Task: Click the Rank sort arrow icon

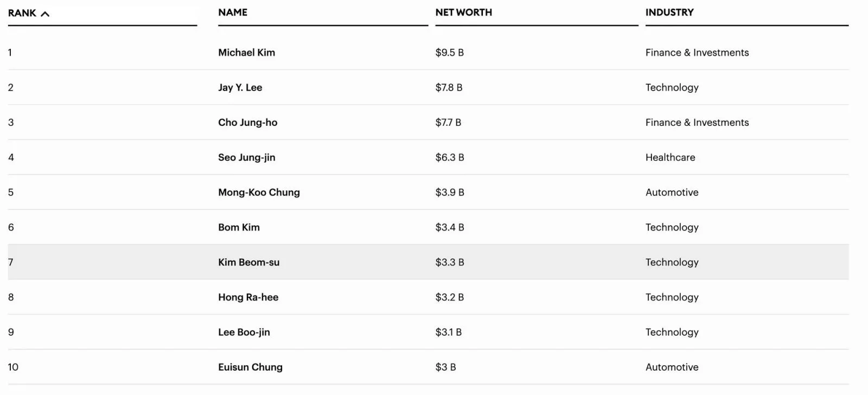Action: point(45,14)
